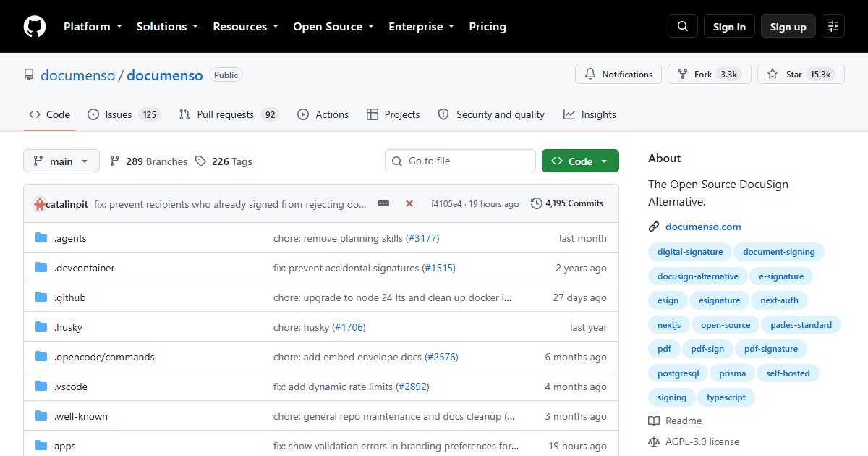Open pull request #2892 link

(x=412, y=387)
